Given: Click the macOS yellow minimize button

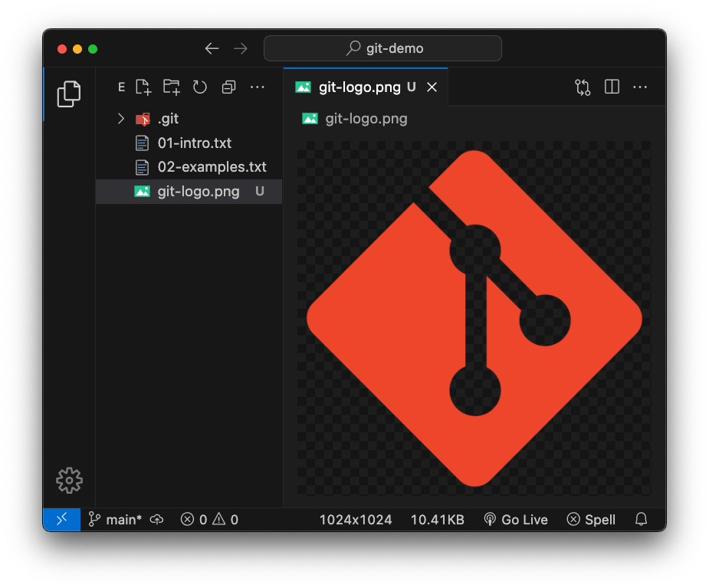Looking at the screenshot, I should [77, 49].
